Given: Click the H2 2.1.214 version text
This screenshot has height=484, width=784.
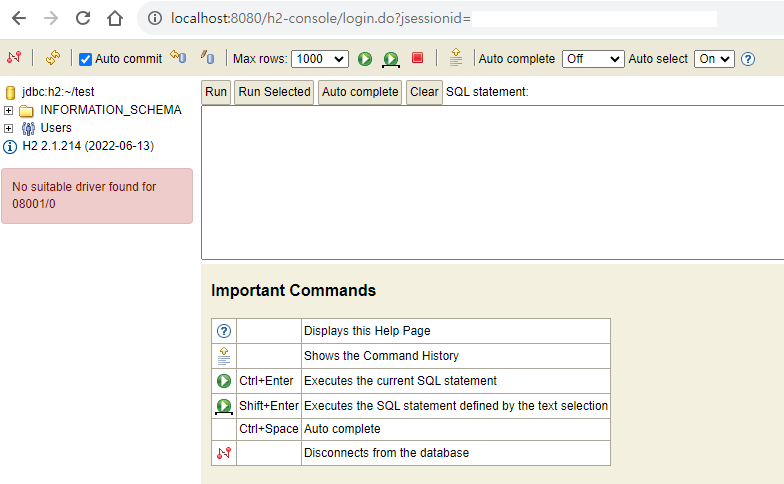Looking at the screenshot, I should coord(88,146).
